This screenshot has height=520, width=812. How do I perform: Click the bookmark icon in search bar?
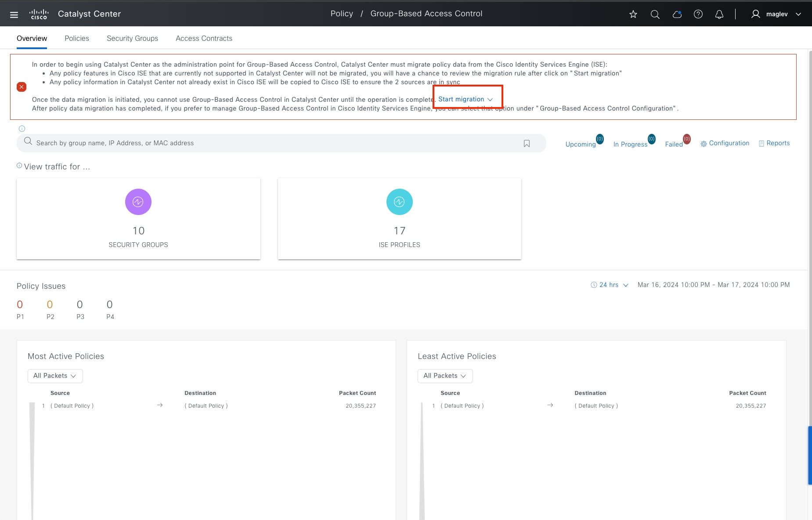click(527, 143)
